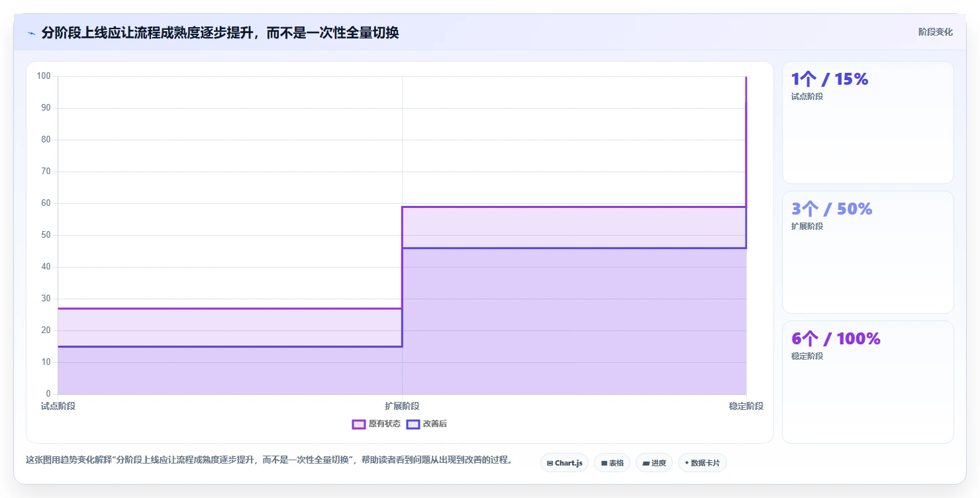
Task: Click the 试点阶段 caption in first card
Action: pos(807,97)
